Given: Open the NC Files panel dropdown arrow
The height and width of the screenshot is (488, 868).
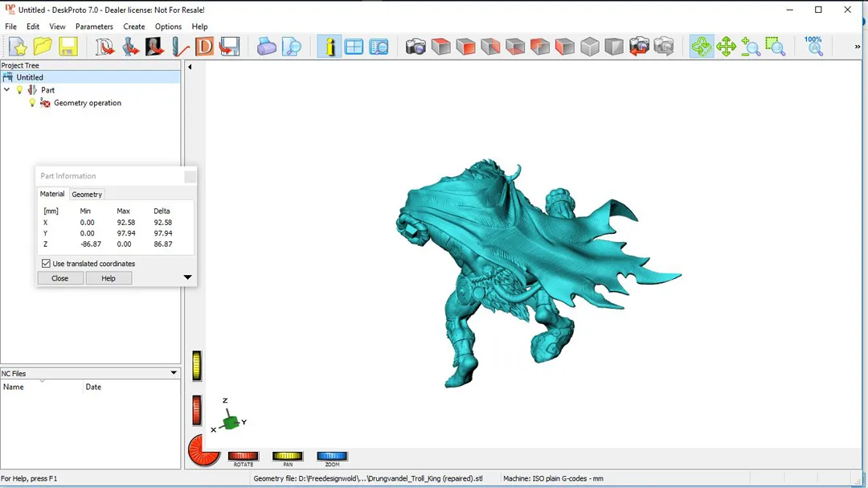Looking at the screenshot, I should click(174, 373).
